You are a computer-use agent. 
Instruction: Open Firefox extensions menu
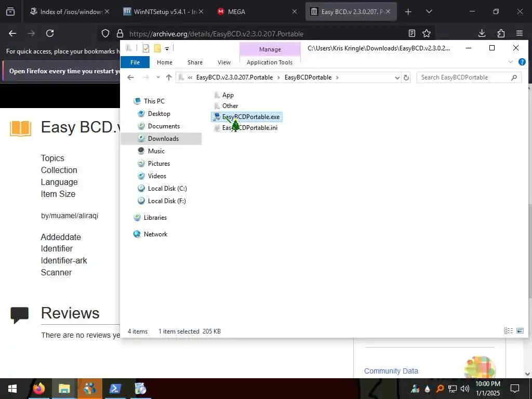[x=501, y=34]
